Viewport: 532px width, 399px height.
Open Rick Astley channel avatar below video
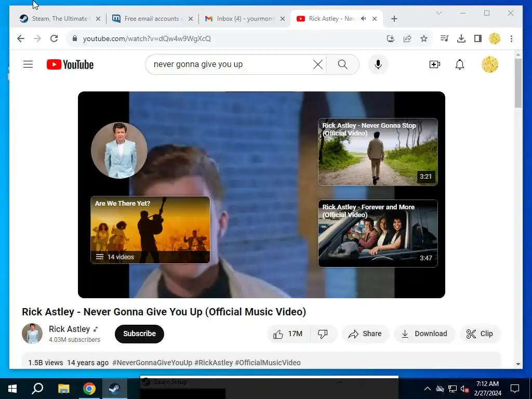click(32, 333)
